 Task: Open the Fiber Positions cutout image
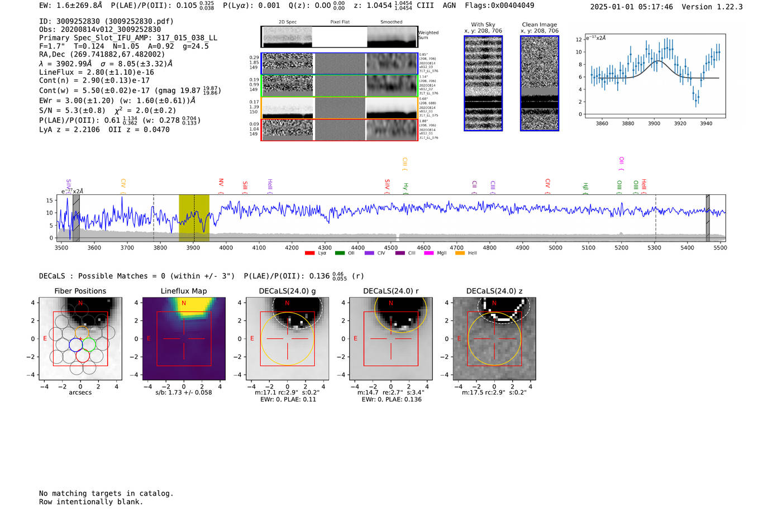pyautogui.click(x=80, y=338)
